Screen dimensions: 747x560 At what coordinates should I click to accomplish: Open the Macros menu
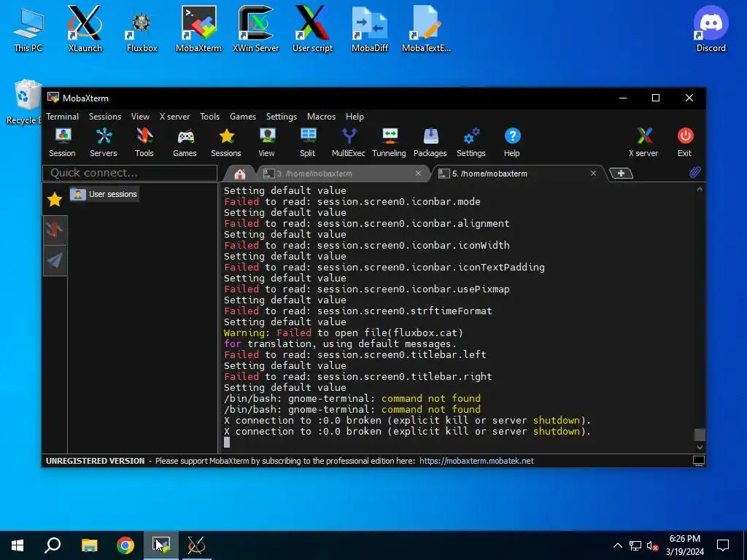(321, 117)
